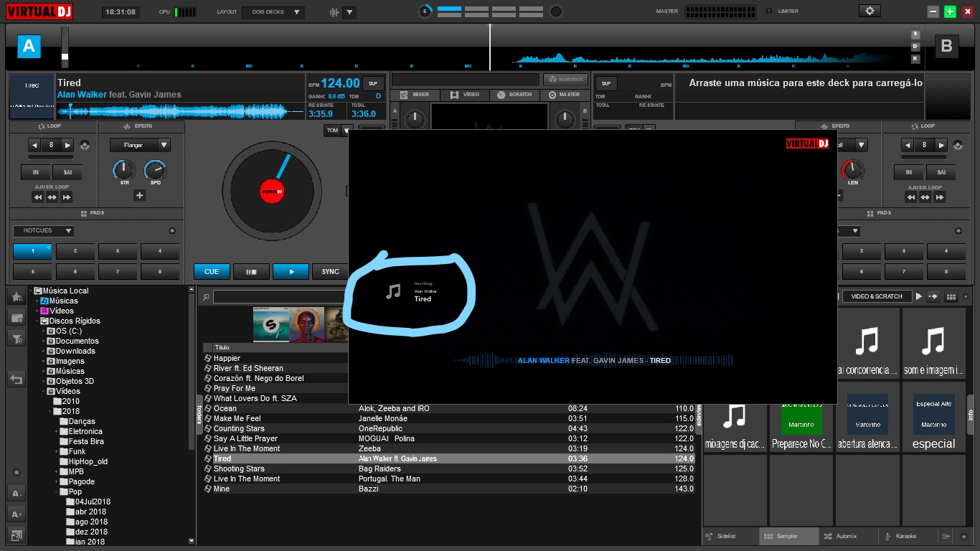Click the search magnifier icon in browser
The width and height of the screenshot is (980, 551).
coord(205,297)
